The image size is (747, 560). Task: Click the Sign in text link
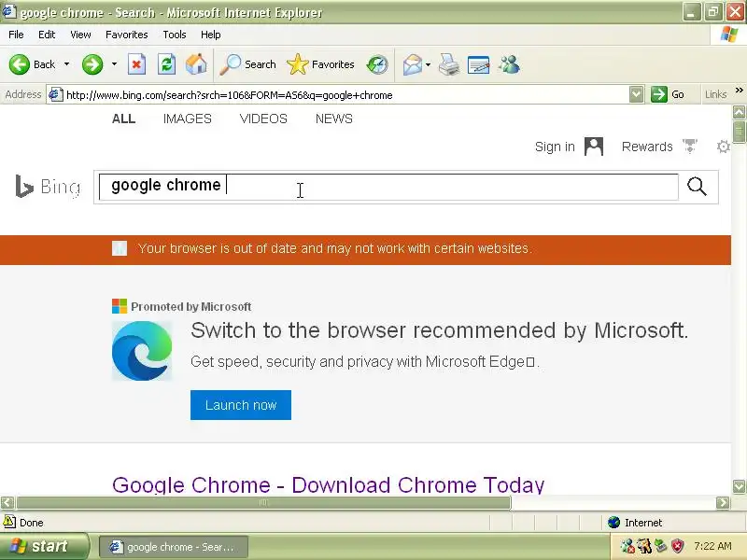click(555, 147)
